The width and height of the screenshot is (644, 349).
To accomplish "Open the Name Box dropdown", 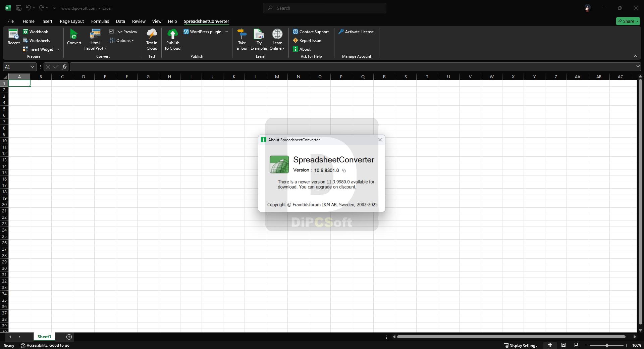I will 32,67.
